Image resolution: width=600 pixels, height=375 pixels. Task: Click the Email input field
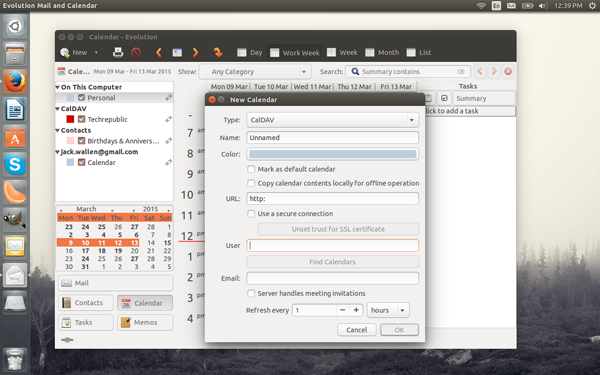coord(332,278)
